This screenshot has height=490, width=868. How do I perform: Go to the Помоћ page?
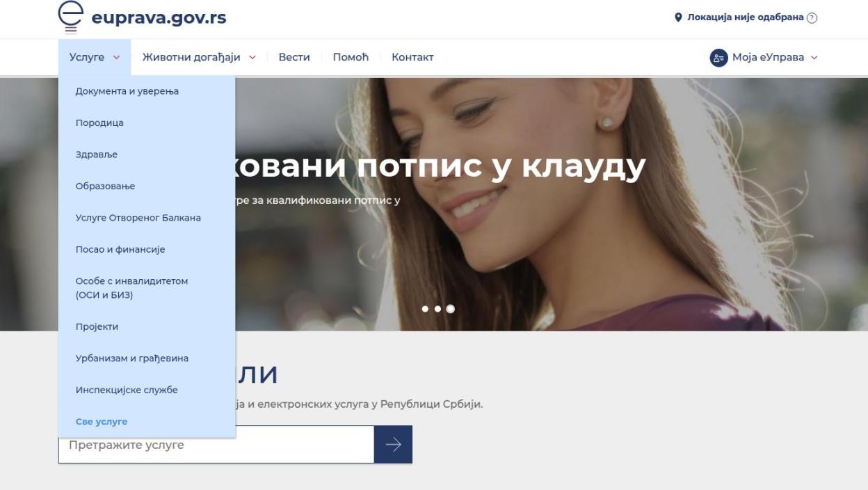(351, 57)
